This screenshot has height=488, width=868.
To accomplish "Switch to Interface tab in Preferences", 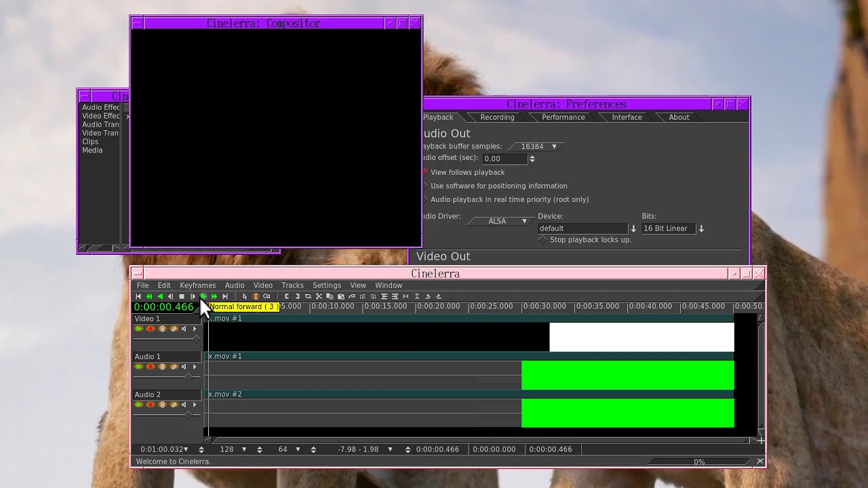I will pos(627,117).
